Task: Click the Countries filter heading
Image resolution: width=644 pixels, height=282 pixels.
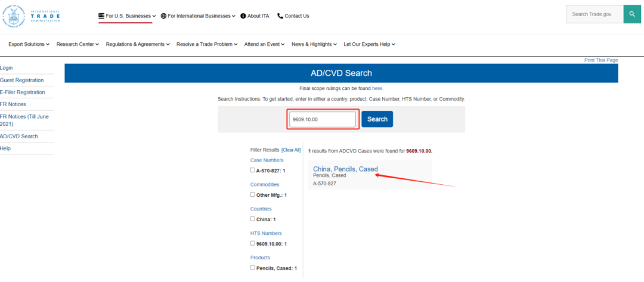Action: coord(261,209)
